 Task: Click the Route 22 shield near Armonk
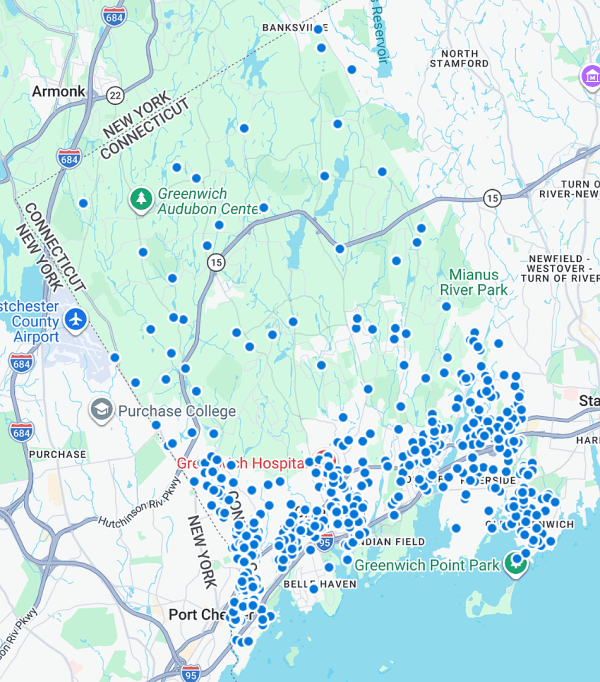[115, 95]
